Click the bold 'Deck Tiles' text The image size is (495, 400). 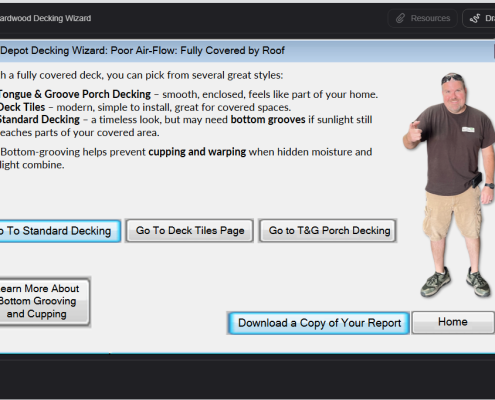point(22,107)
